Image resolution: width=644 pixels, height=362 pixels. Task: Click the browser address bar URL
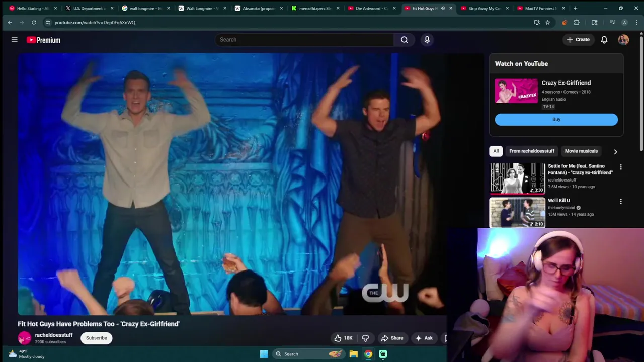[x=95, y=22]
